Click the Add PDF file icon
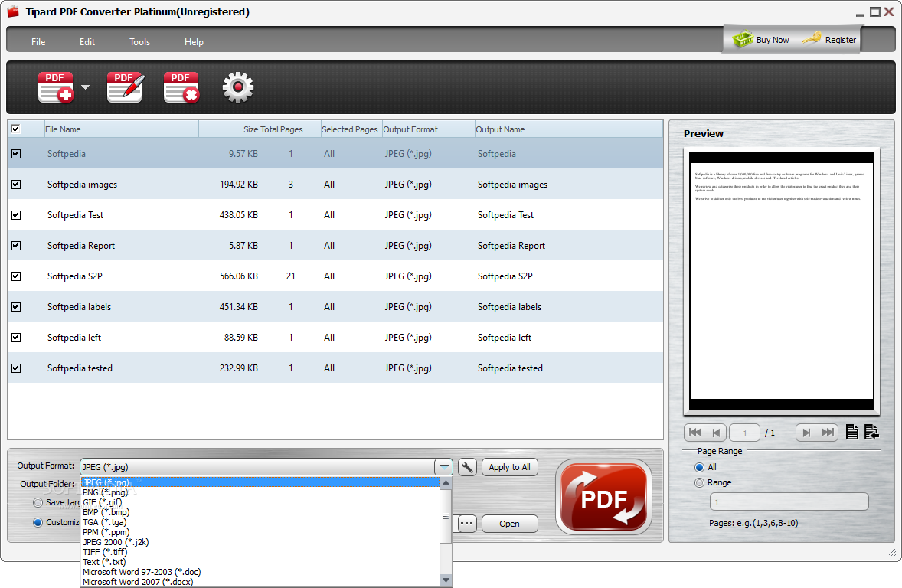The image size is (902, 588). (56, 87)
